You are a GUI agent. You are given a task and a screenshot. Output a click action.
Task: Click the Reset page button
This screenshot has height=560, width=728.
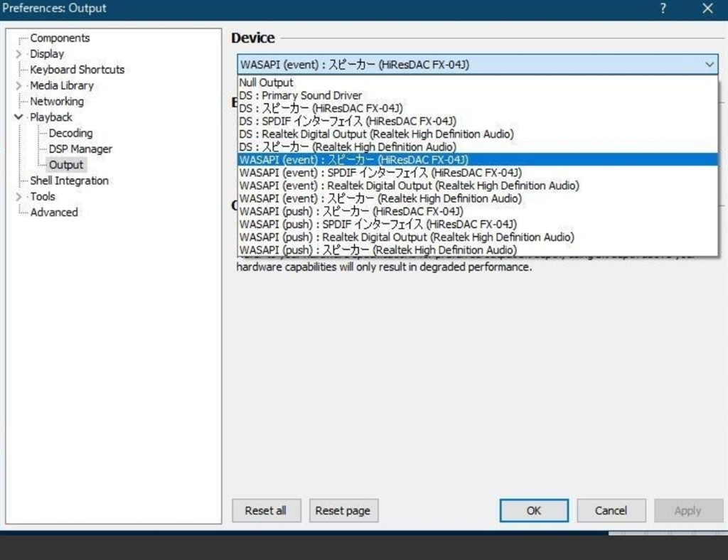[343, 510]
